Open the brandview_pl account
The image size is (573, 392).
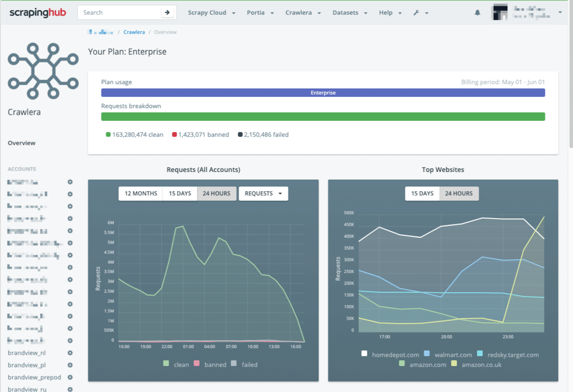27,365
